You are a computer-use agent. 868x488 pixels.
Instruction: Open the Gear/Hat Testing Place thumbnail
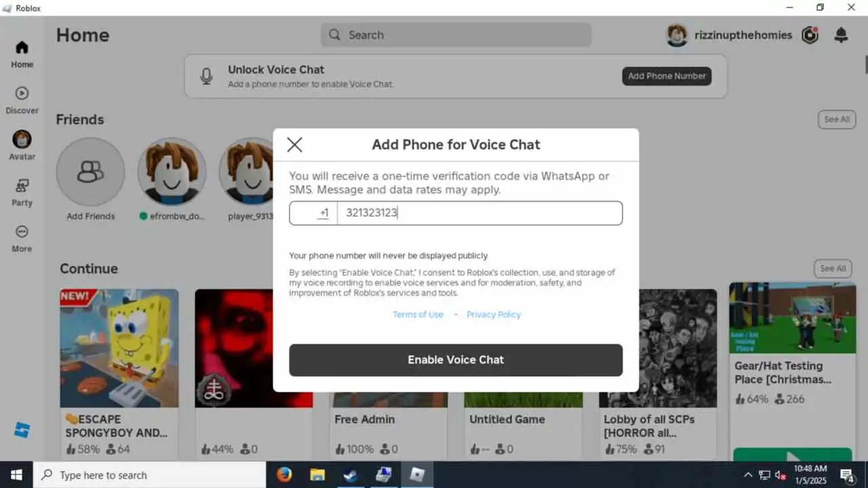point(792,318)
